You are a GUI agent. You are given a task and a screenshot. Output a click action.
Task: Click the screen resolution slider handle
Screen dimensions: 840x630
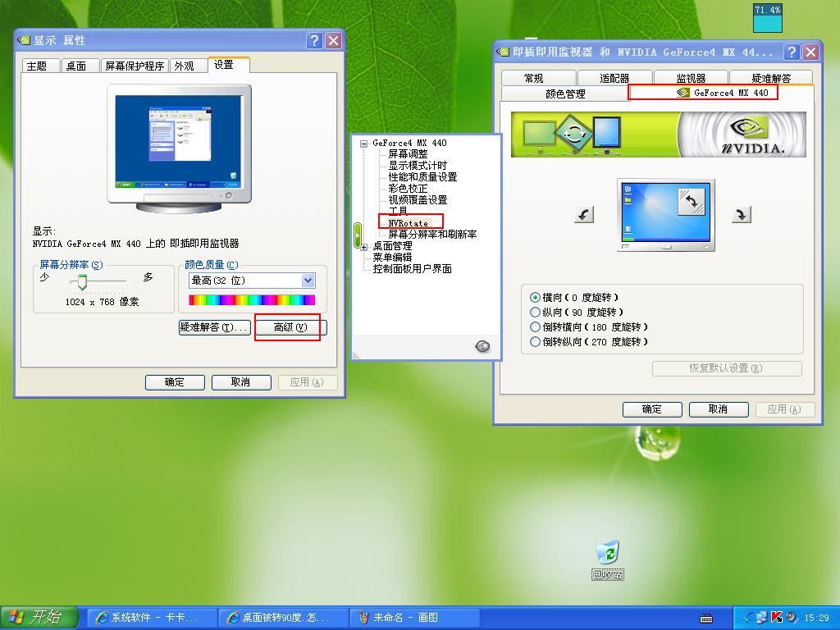(82, 282)
